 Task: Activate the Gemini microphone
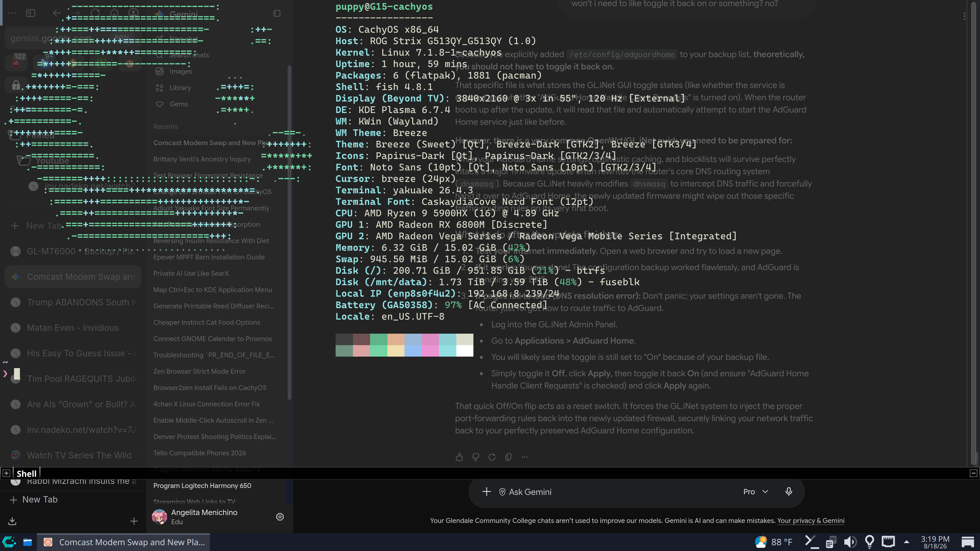(x=789, y=492)
